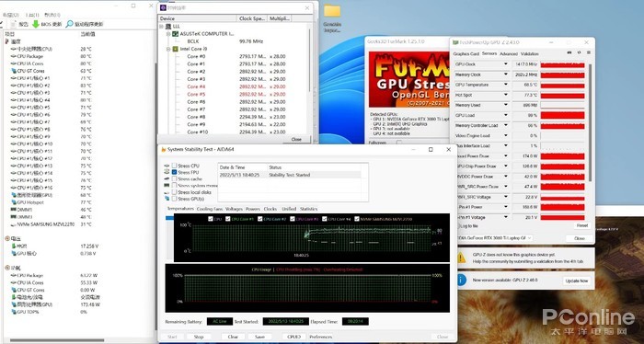The width and height of the screenshot is (644, 344).
Task: Click the GPU Hotspot sensor icon
Action: 14,202
